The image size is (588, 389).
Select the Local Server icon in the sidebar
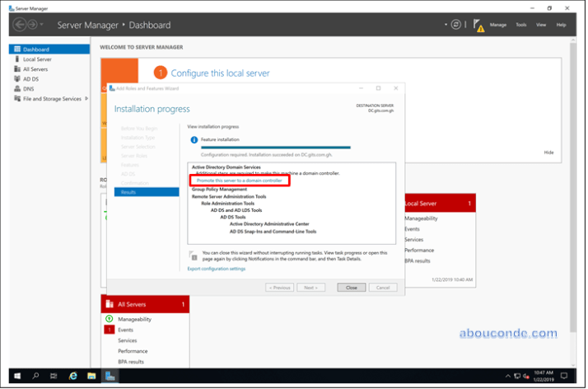pos(16,59)
